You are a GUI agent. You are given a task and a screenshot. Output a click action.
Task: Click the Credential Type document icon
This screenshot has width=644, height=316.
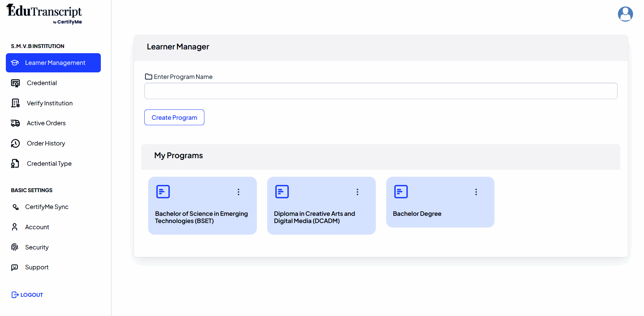(15, 163)
